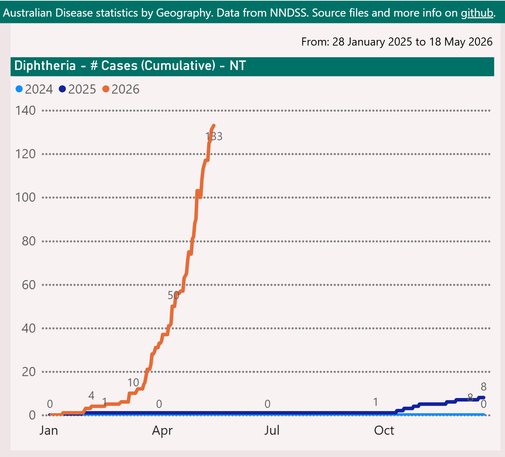
Task: Click the 100 y-axis gridline label
Action: pos(26,197)
